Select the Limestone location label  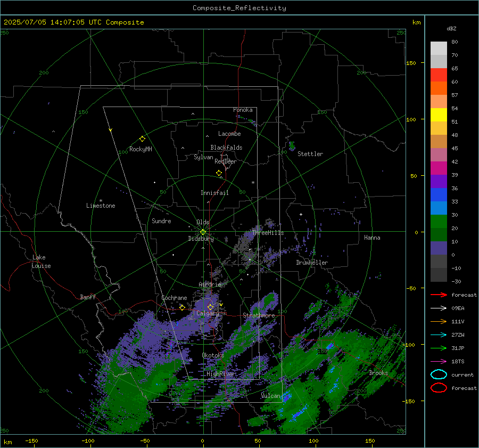point(101,206)
